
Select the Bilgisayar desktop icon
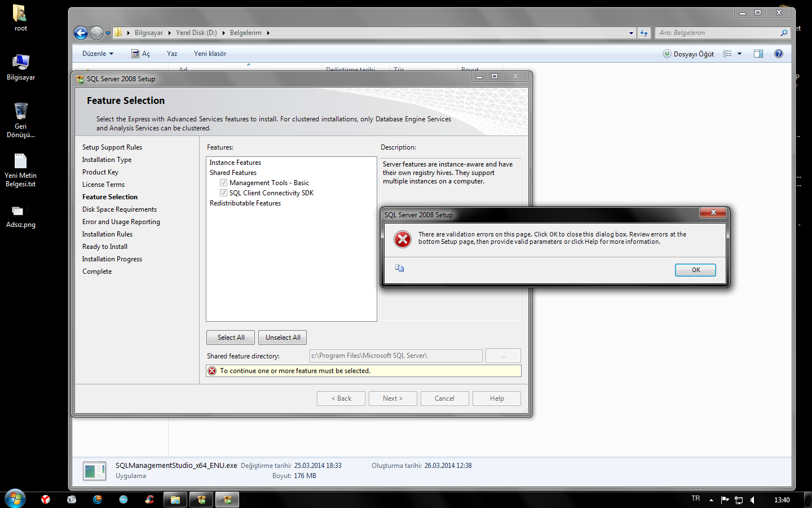[x=21, y=67]
